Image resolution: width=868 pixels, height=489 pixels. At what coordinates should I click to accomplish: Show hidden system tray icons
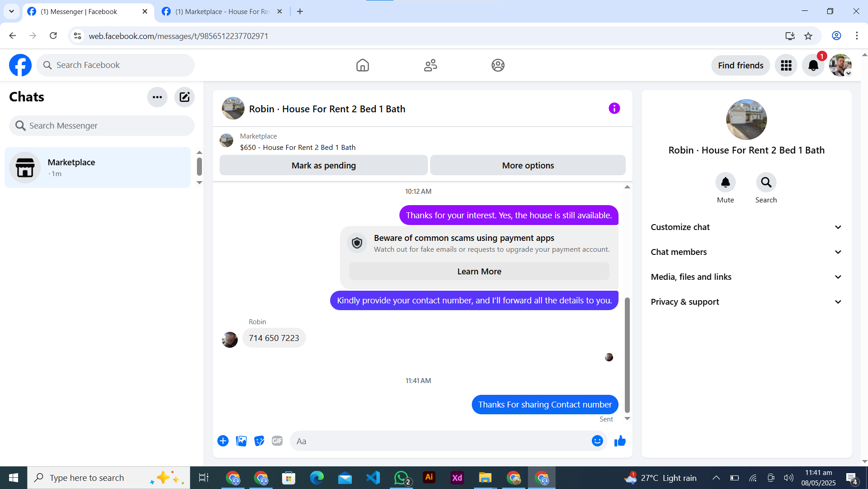[716, 478]
